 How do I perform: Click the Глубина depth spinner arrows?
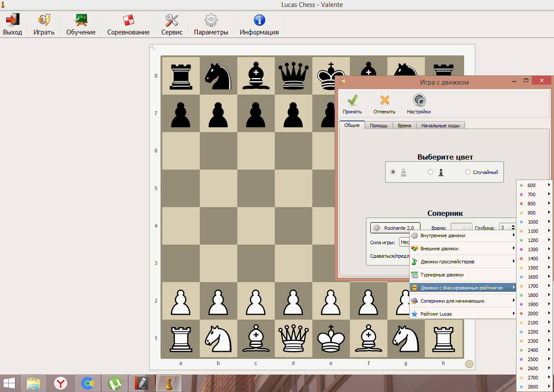pos(513,228)
